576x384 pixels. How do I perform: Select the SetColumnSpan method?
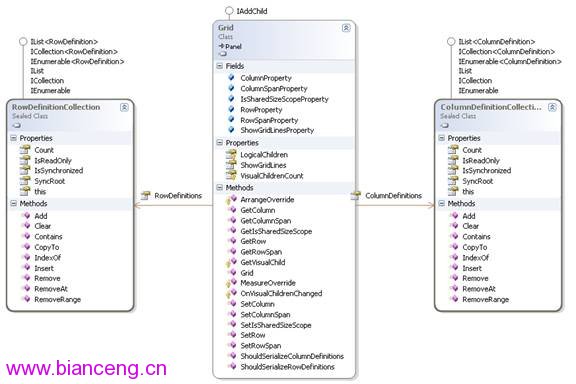pos(265,315)
